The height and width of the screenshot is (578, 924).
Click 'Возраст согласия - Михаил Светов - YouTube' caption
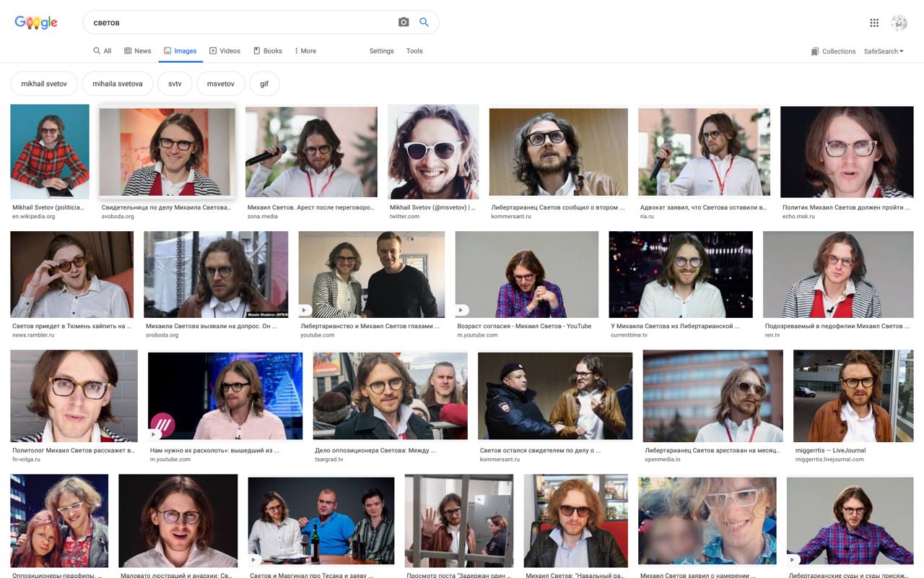pyautogui.click(x=524, y=326)
